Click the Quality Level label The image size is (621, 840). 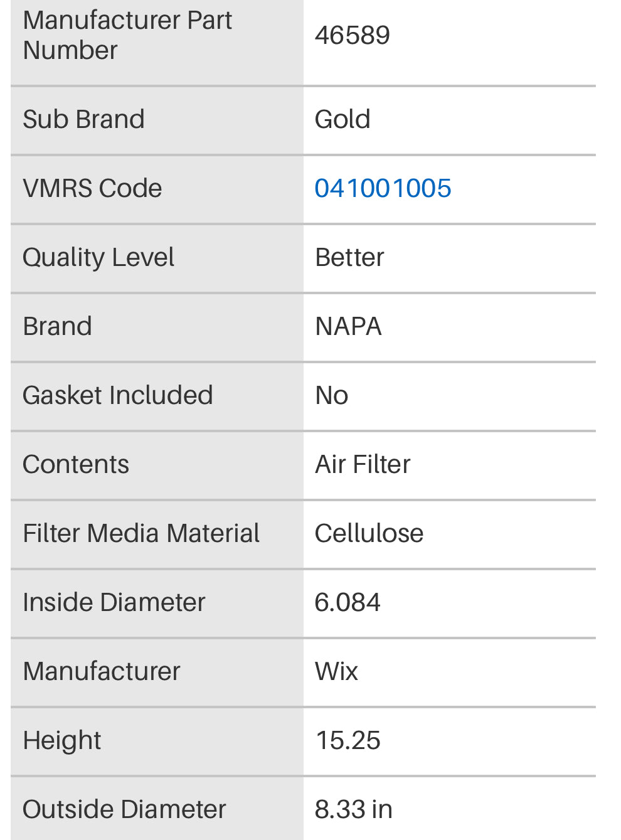point(98,257)
